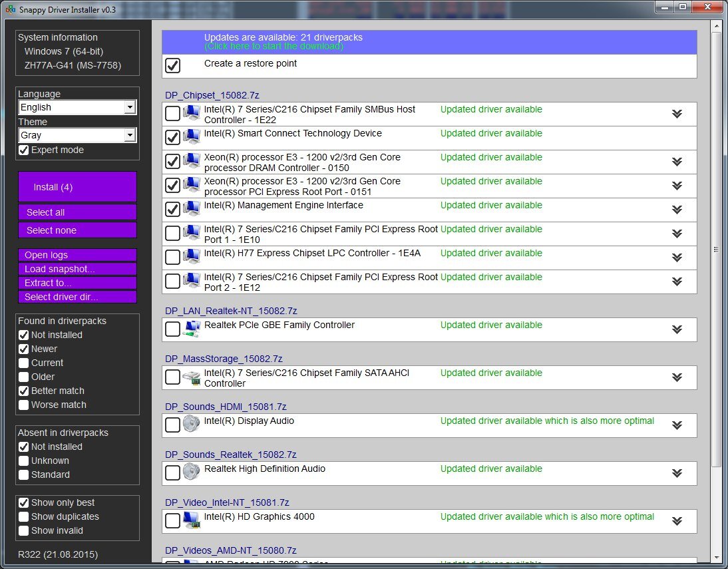Expand the H77 LPC Controller row chevron
The height and width of the screenshot is (569, 728).
click(677, 258)
